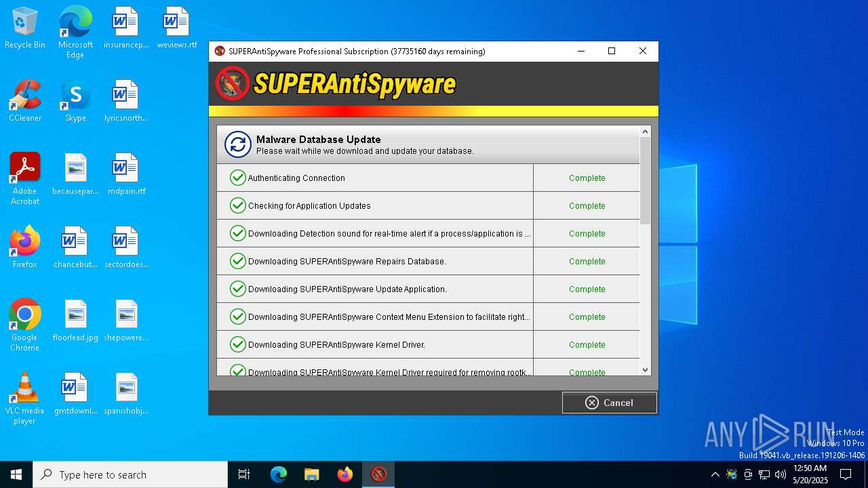Click the network icon in system tray
Image resolution: width=868 pixels, height=488 pixels.
(764, 474)
